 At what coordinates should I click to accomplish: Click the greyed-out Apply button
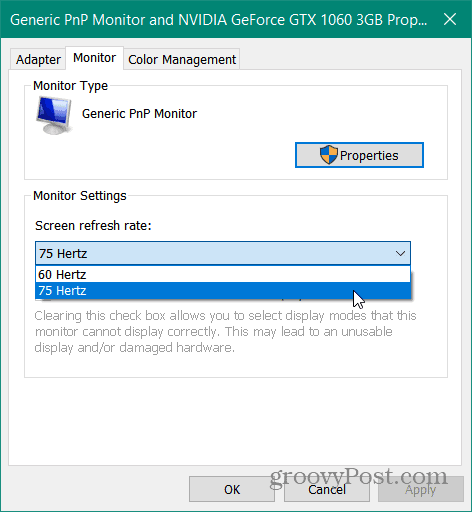pos(421,489)
